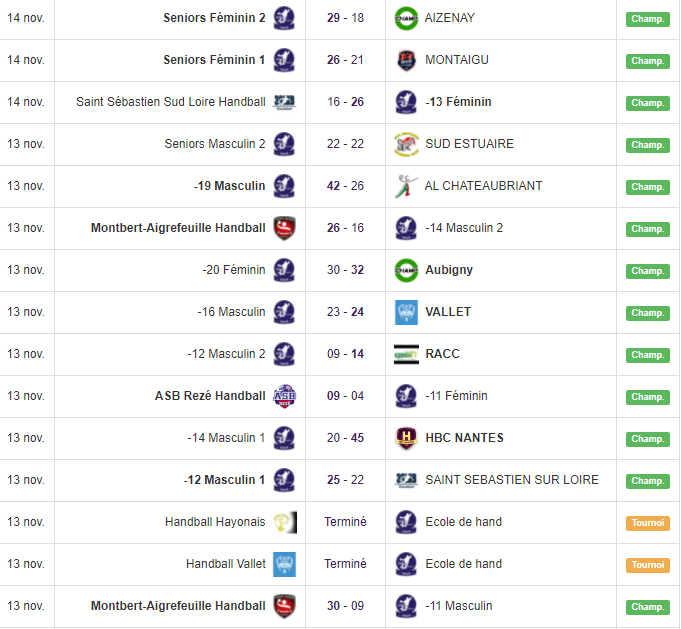The image size is (681, 629).
Task: Click Terminé status for Handball Vallet match
Action: click(x=345, y=564)
